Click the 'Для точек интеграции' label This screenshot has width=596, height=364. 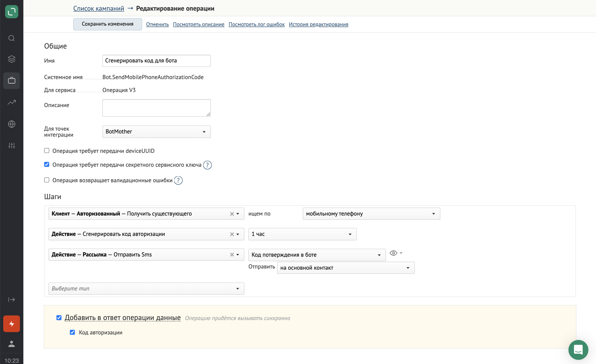tap(59, 132)
